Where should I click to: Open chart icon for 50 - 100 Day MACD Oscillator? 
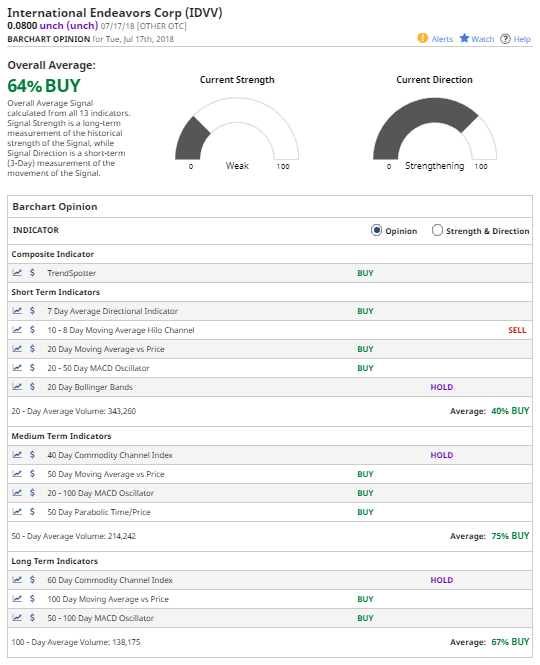pos(17,618)
